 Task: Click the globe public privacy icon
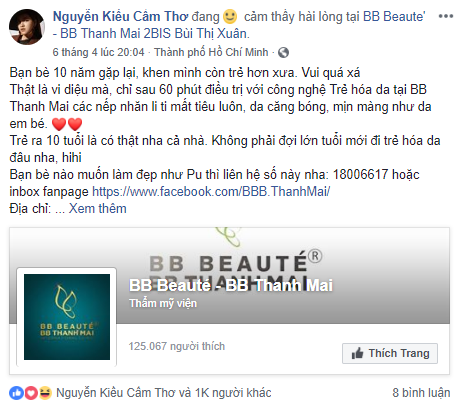pos(283,52)
